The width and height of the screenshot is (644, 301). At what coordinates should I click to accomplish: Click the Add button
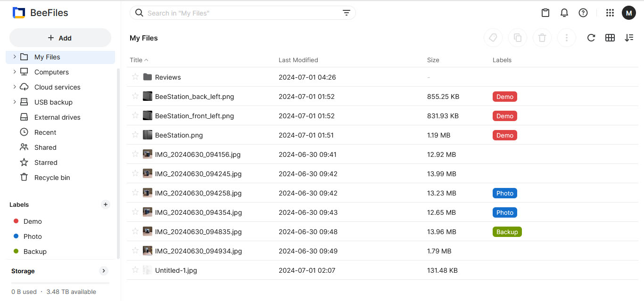point(60,38)
